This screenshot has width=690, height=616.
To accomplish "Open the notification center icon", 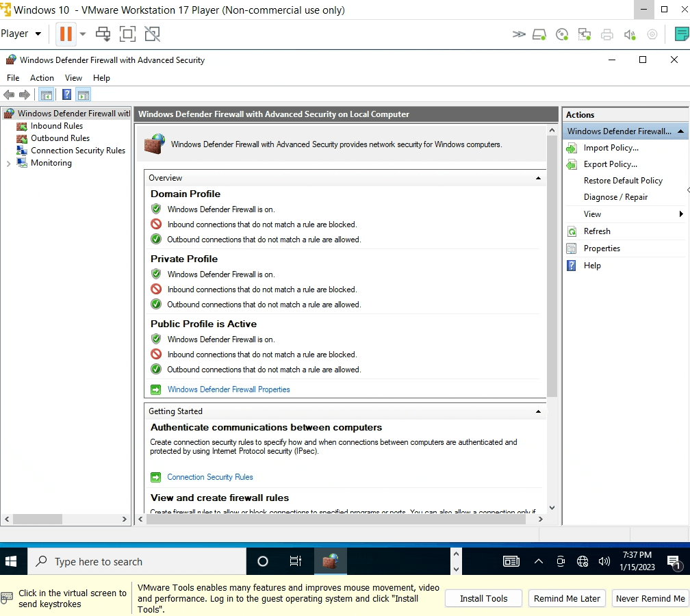I will click(x=674, y=561).
